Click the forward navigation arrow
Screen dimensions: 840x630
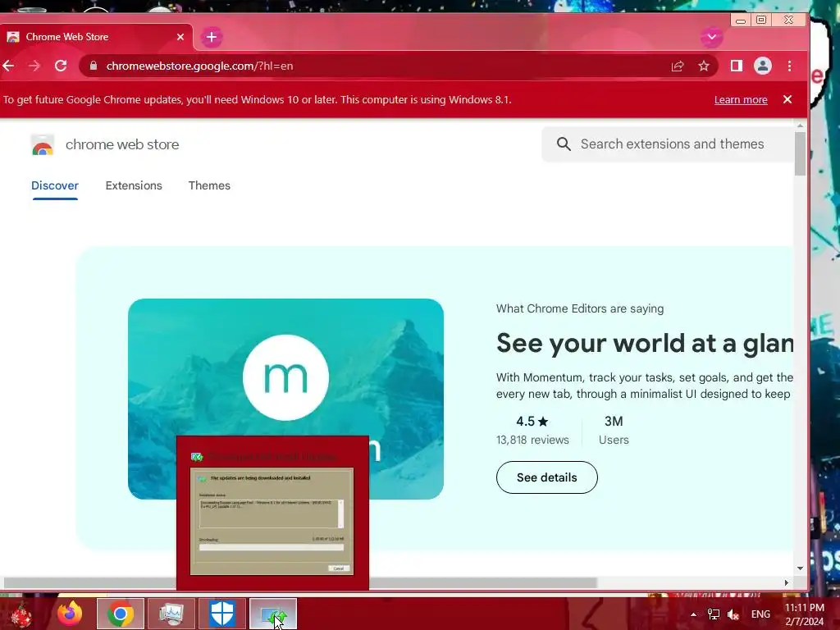pyautogui.click(x=34, y=66)
